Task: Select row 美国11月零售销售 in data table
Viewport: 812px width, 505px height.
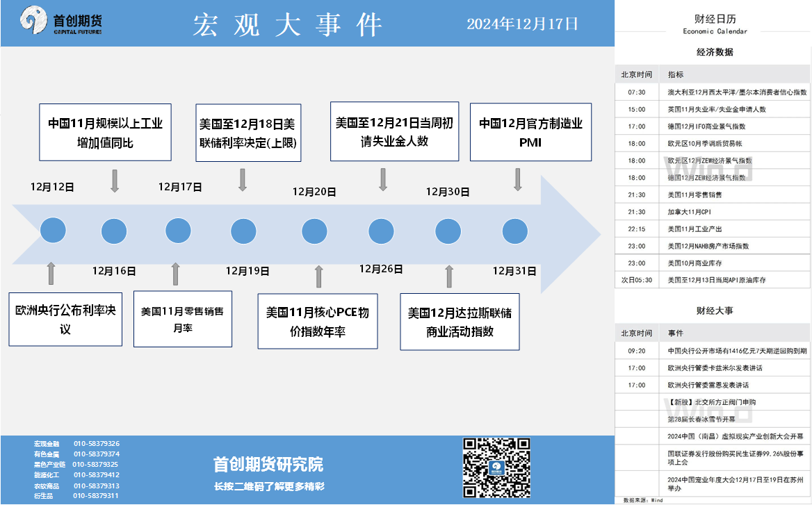Action: tap(713, 194)
